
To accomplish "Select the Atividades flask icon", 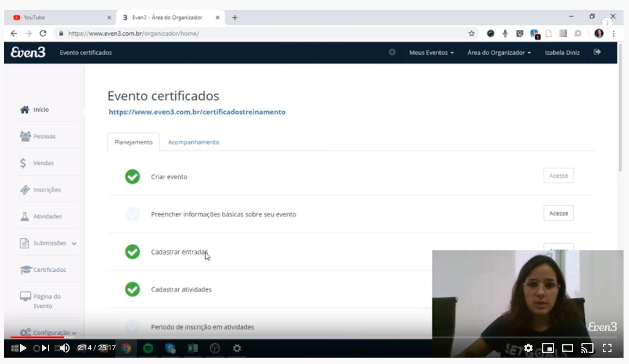I will [24, 216].
